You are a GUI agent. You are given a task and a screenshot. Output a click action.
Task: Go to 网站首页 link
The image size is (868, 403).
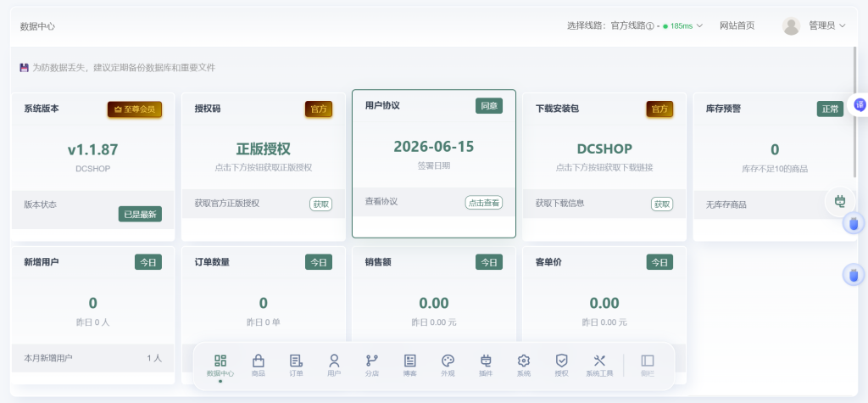click(737, 25)
